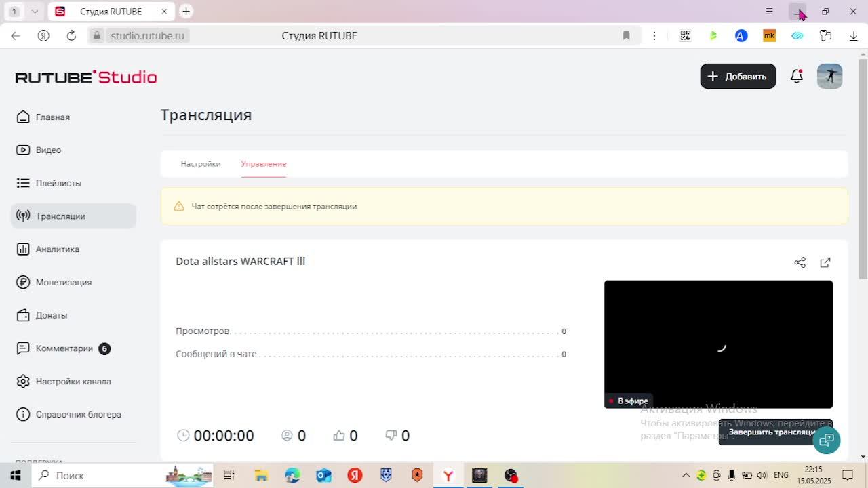Select the Управление tab
This screenshot has width=868, height=488.
pos(264,164)
